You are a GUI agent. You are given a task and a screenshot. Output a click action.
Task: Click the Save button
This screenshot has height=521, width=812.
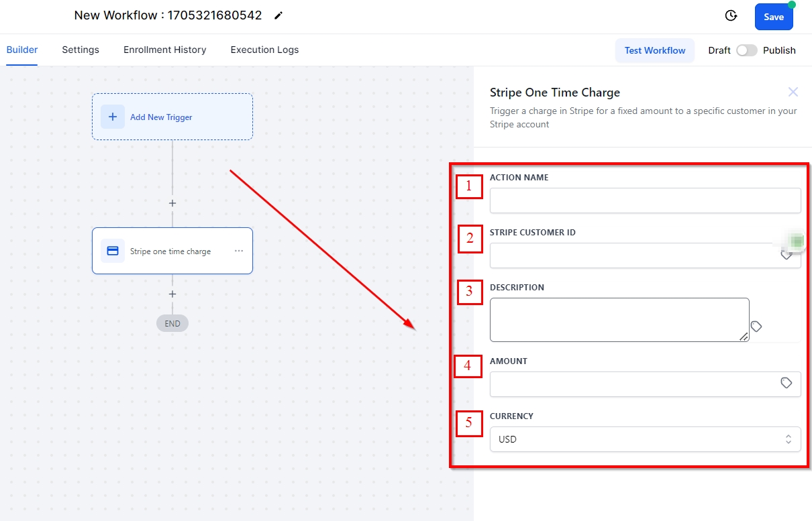tap(773, 17)
